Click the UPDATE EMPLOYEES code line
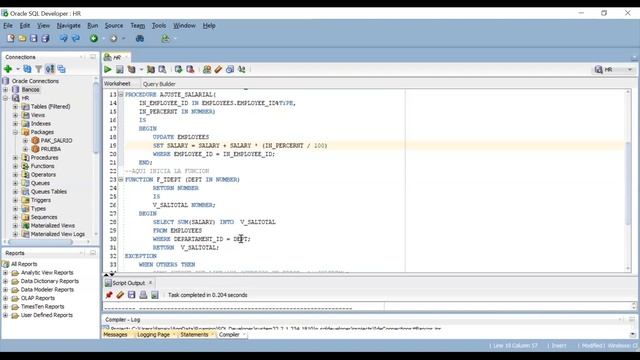This screenshot has width=640, height=360. [181, 137]
